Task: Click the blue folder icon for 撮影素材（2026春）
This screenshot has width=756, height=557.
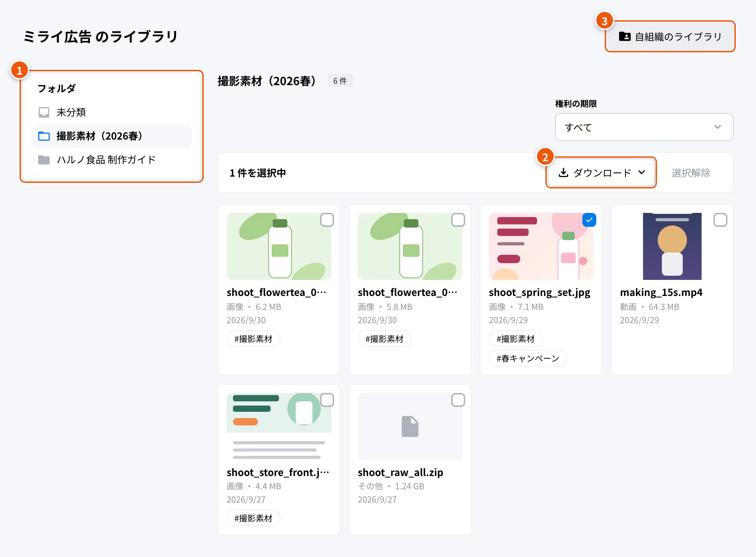Action: tap(44, 136)
